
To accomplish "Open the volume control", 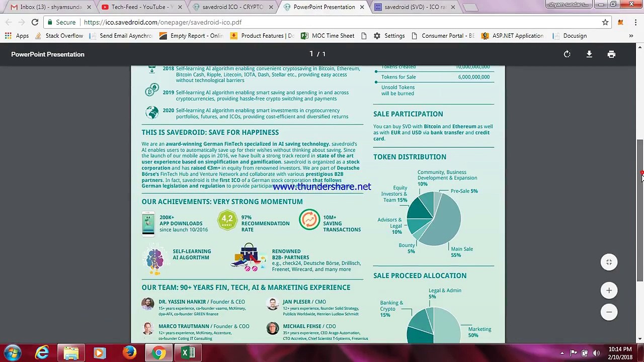I will 596,353.
